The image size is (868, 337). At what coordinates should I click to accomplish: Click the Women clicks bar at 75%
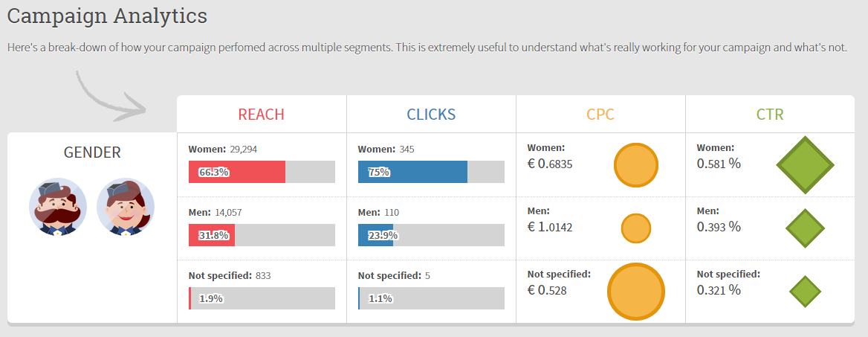click(x=431, y=172)
